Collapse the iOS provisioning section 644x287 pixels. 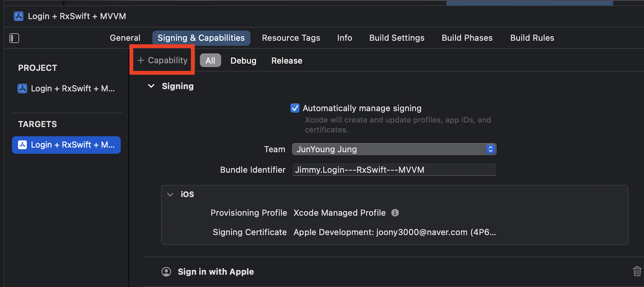click(170, 194)
